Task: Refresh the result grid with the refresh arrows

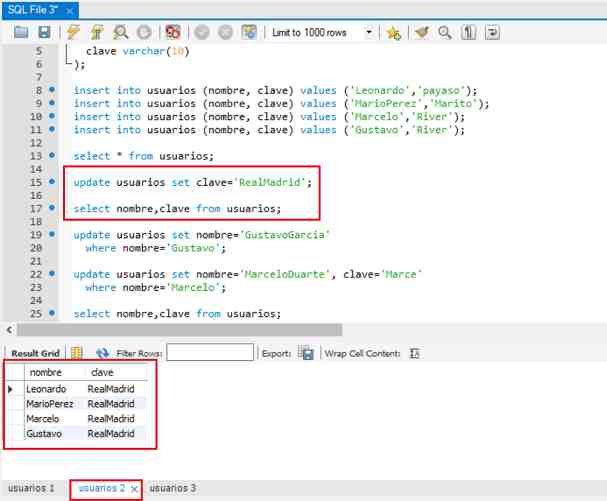Action: (102, 353)
